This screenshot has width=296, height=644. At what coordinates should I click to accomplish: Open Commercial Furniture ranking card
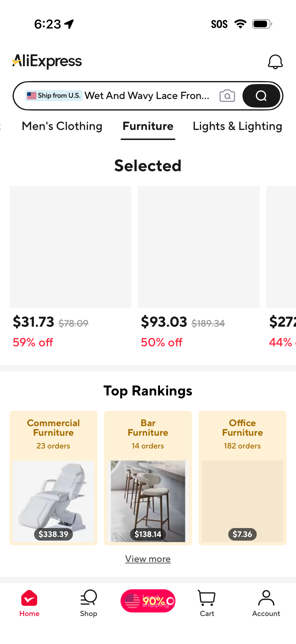pos(54,477)
